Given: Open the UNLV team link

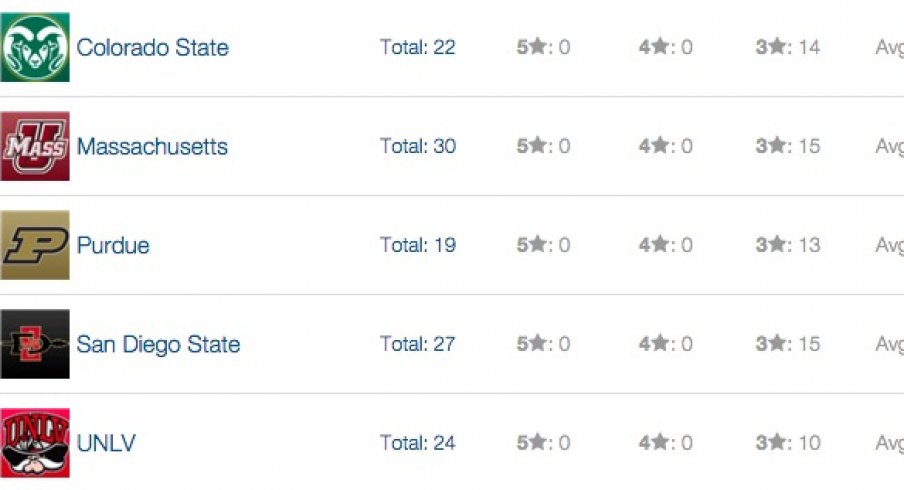Looking at the screenshot, I should pos(106,443).
